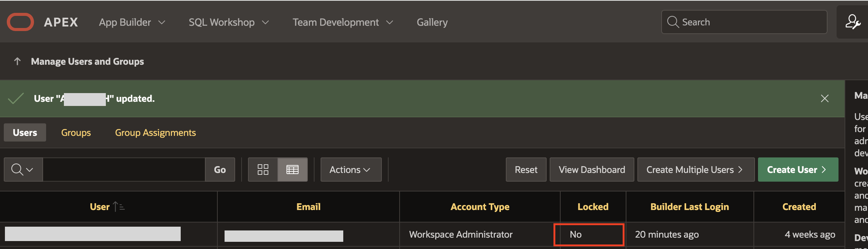Select the Group Assignments tab
Screen dimensions: 868x249
(155, 132)
